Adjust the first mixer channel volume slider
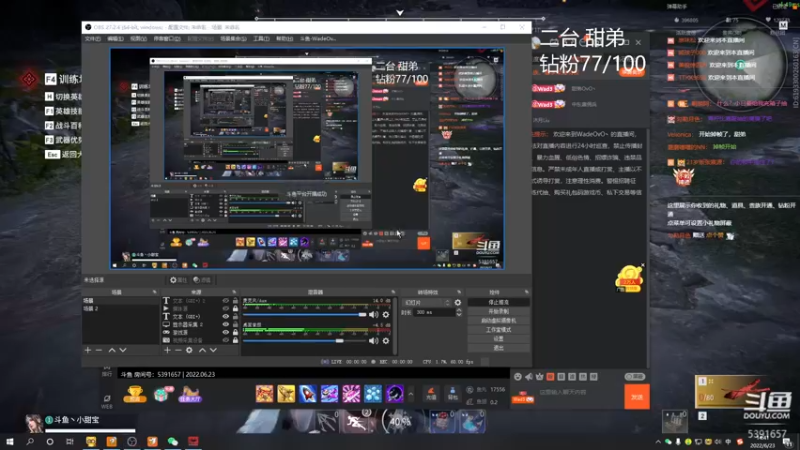The image size is (800, 450). pyautogui.click(x=305, y=315)
